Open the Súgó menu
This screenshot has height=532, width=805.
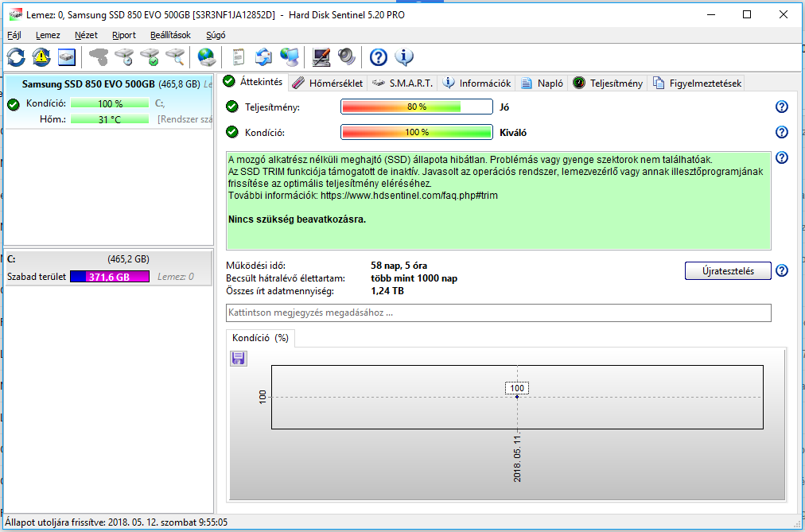pos(216,35)
